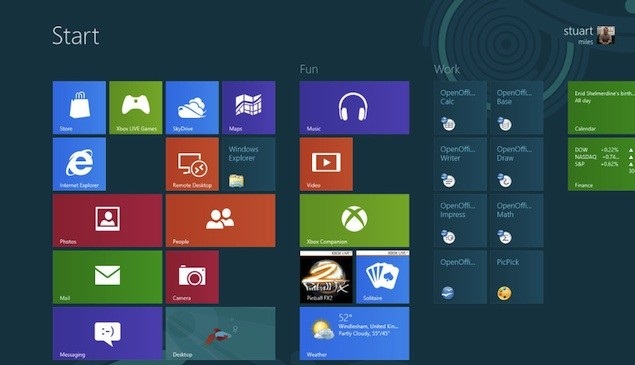Open the Music tile
Image resolution: width=635 pixels, height=365 pixels.
[x=354, y=107]
